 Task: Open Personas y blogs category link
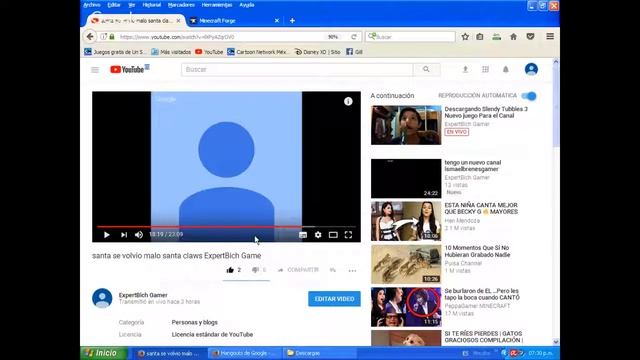point(194,322)
